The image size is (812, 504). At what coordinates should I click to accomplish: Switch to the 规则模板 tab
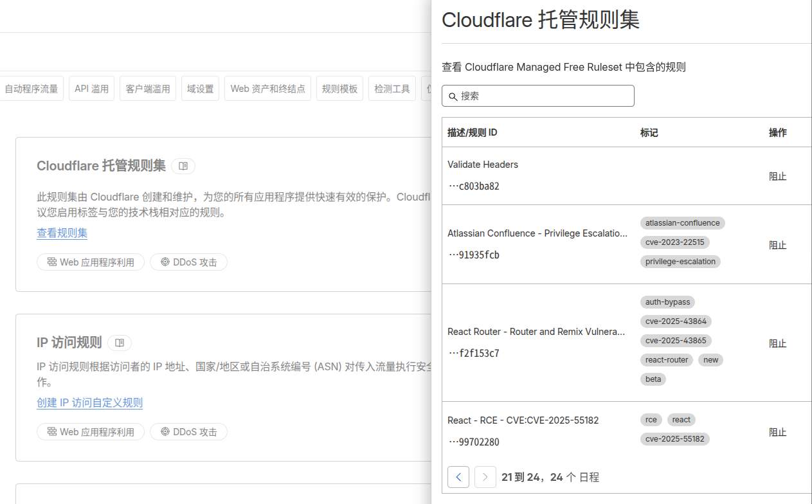click(339, 88)
